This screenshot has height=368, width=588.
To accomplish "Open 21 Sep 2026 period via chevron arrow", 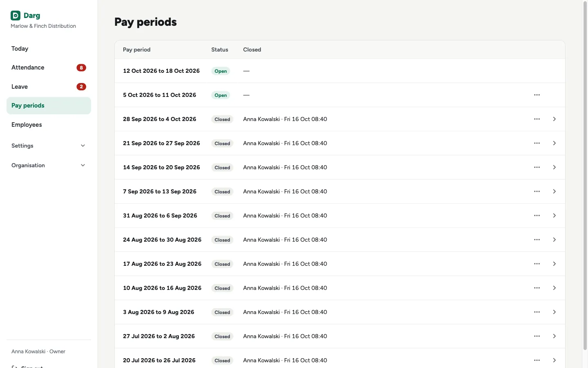I will pos(554,143).
